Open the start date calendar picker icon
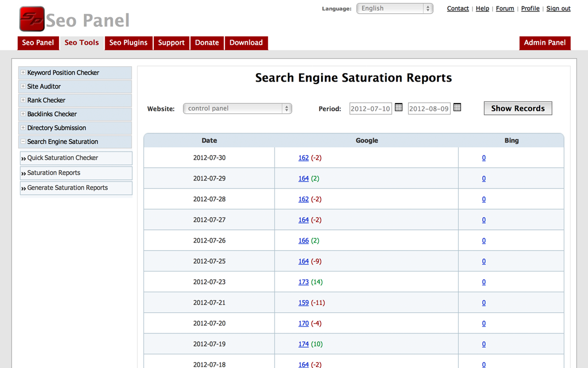The width and height of the screenshot is (588, 368). pyautogui.click(x=399, y=108)
